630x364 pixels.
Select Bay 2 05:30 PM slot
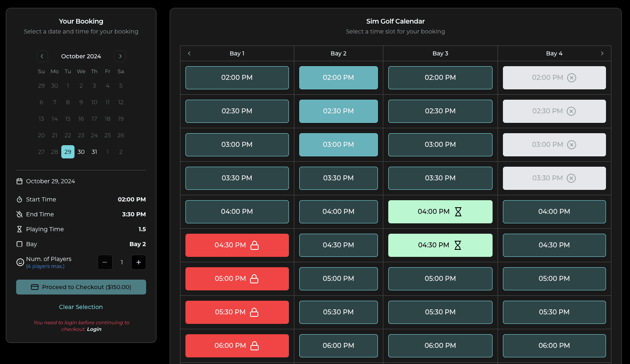tap(339, 312)
